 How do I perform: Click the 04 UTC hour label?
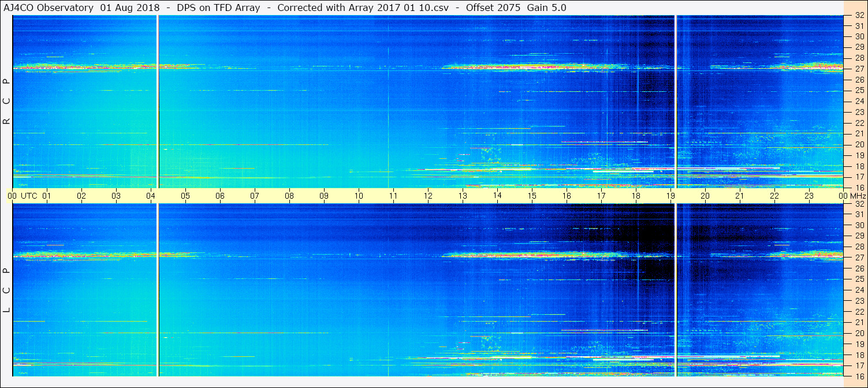(x=151, y=196)
